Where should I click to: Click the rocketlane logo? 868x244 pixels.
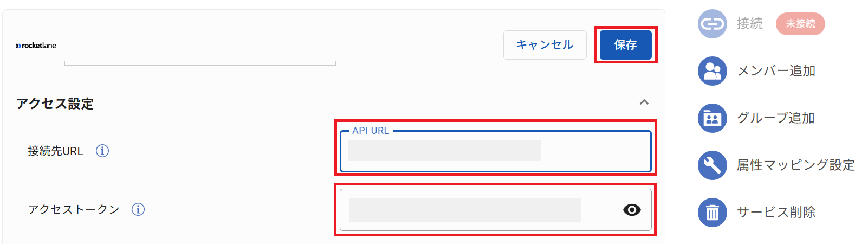(x=36, y=46)
